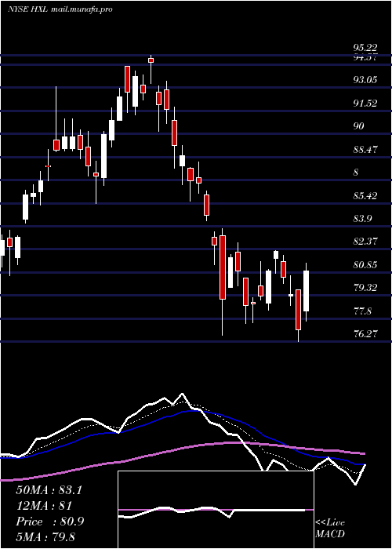Click the last white candlestick on the right
The width and height of the screenshot is (392, 549).
307,291
